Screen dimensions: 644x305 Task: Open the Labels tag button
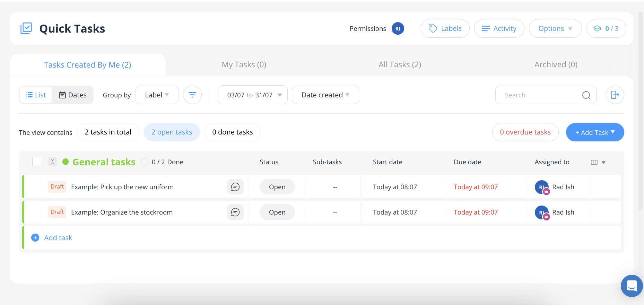click(445, 28)
